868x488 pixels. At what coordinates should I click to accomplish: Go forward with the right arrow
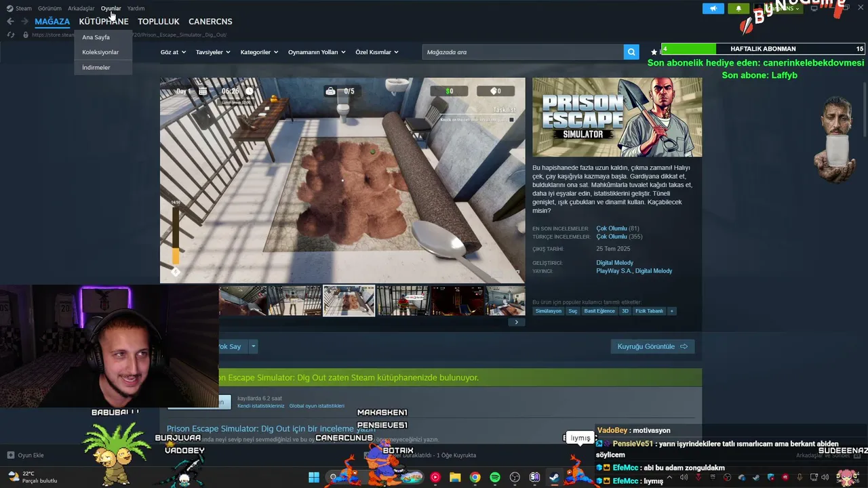[24, 21]
